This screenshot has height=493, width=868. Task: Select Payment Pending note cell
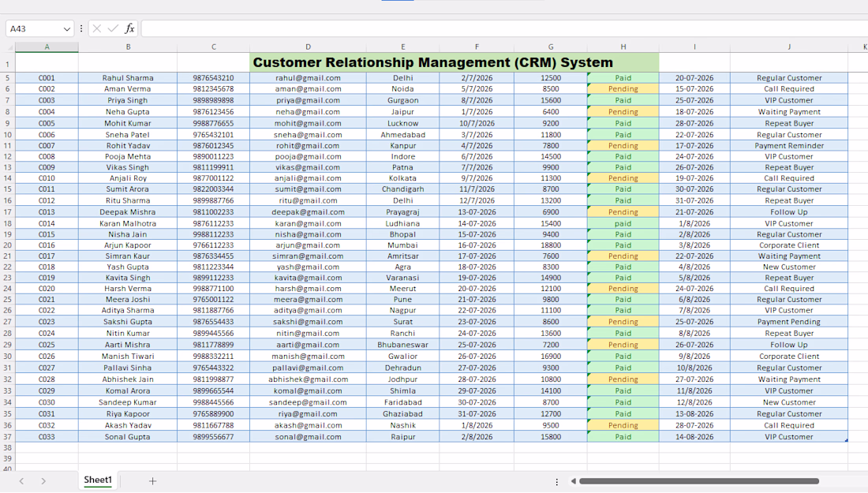click(x=789, y=322)
